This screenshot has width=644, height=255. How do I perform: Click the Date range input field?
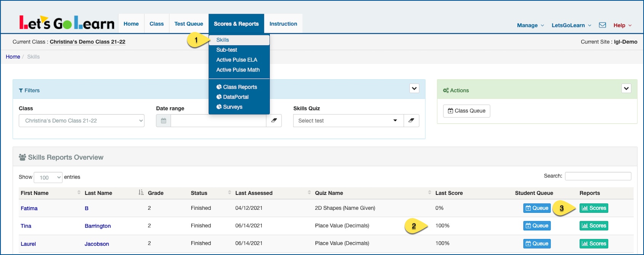point(218,121)
